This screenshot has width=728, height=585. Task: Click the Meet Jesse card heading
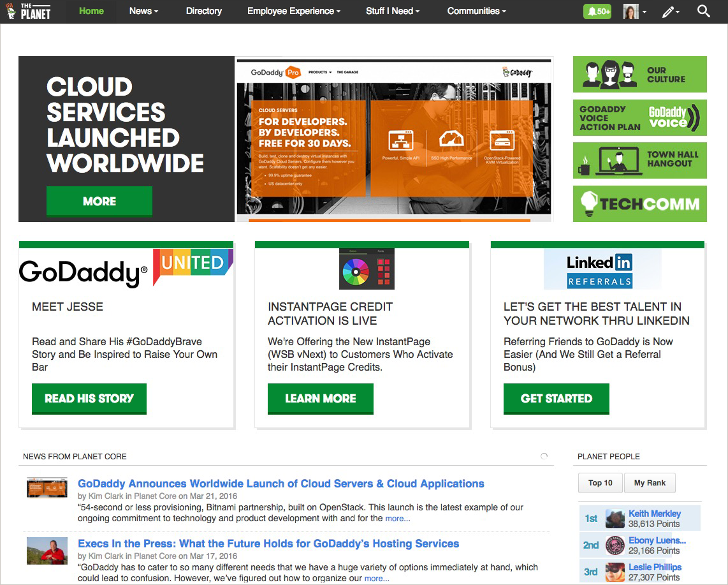(68, 307)
